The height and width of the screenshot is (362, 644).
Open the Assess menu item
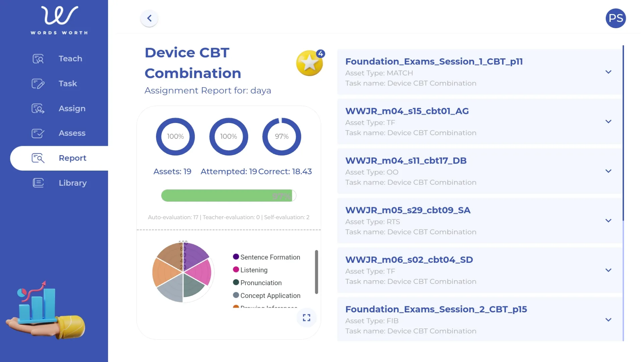[x=72, y=133]
